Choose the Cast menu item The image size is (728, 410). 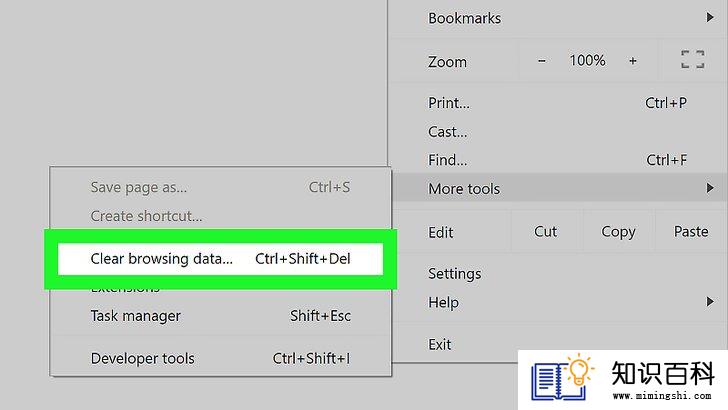(558, 131)
